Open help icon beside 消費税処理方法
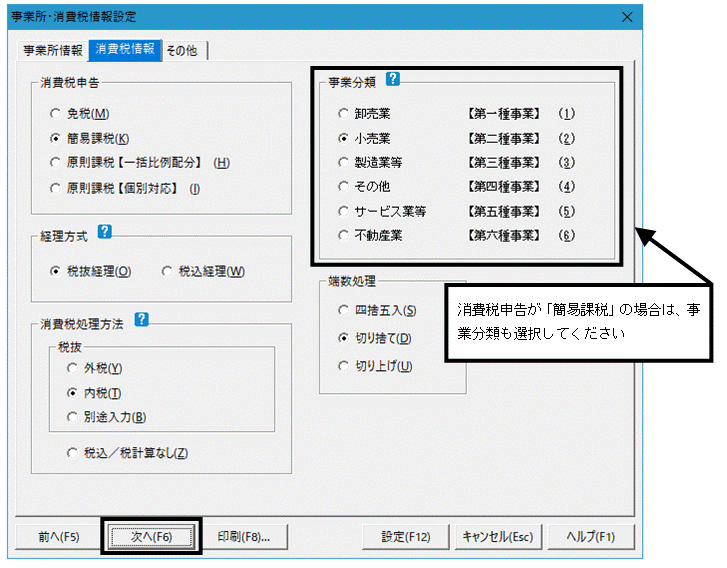 [141, 319]
